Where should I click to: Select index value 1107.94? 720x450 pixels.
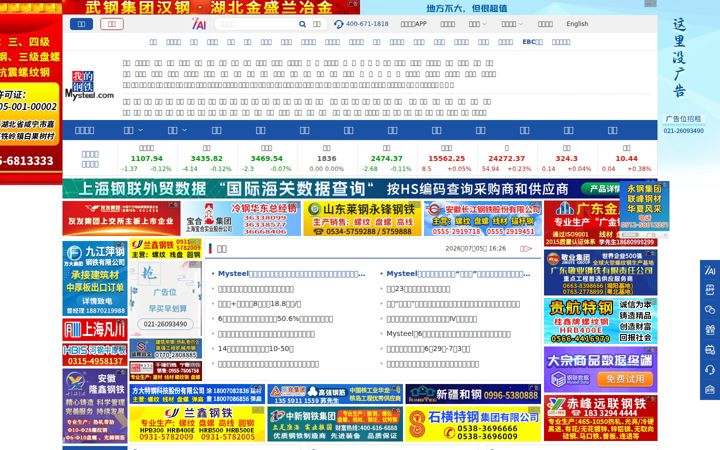pyautogui.click(x=146, y=158)
